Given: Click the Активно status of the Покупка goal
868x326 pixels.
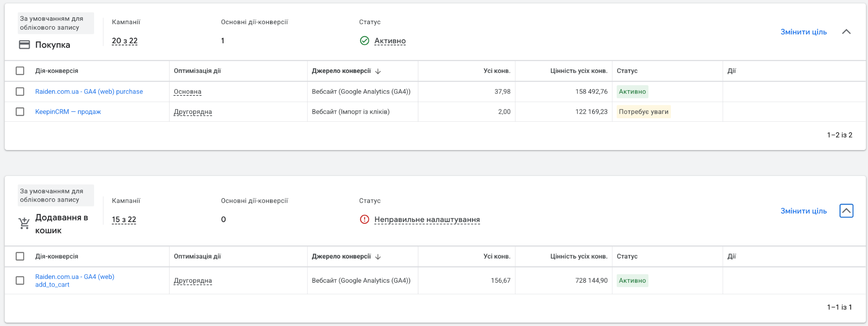Looking at the screenshot, I should tap(390, 41).
